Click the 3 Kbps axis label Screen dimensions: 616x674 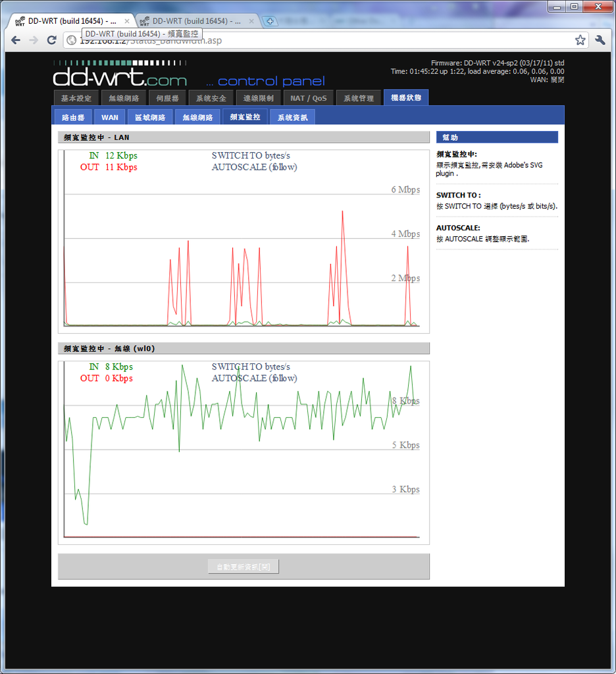405,489
